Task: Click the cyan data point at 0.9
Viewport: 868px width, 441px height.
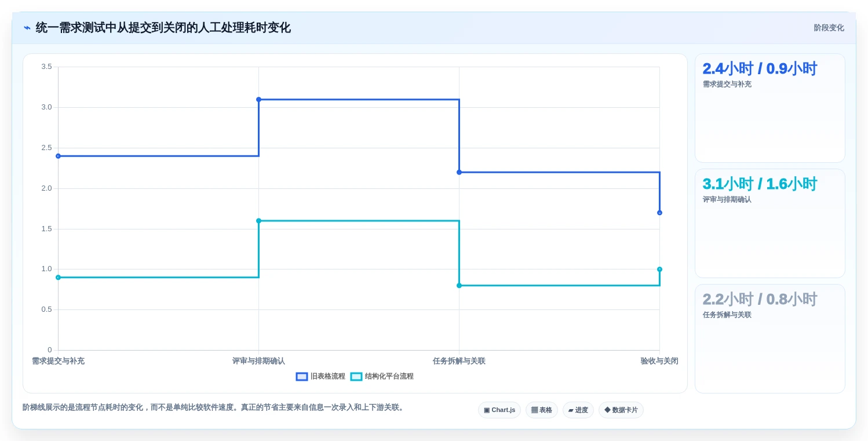Action: [58, 278]
